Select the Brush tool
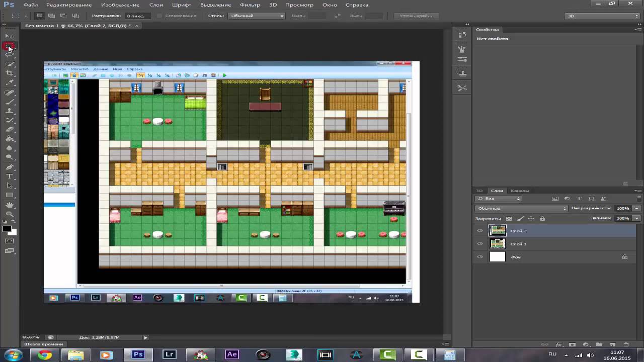The height and width of the screenshot is (362, 644). pos(10,102)
